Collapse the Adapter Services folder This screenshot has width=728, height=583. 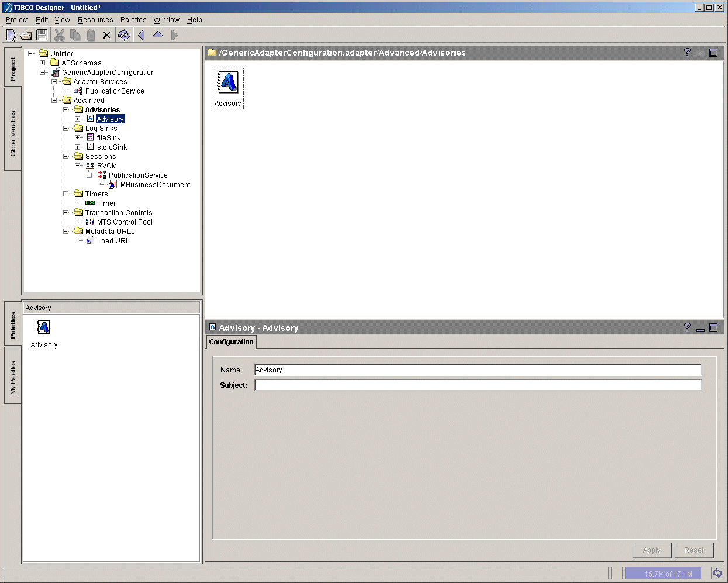(x=54, y=82)
